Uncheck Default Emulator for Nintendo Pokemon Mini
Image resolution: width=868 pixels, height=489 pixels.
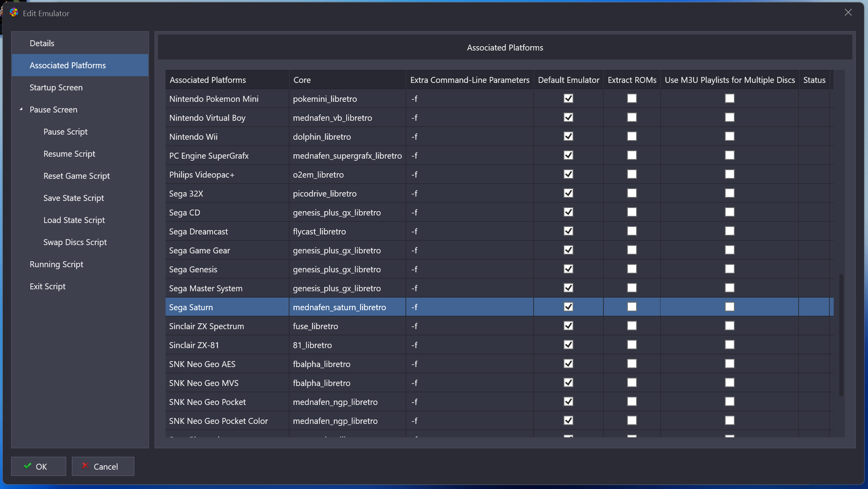click(x=568, y=98)
